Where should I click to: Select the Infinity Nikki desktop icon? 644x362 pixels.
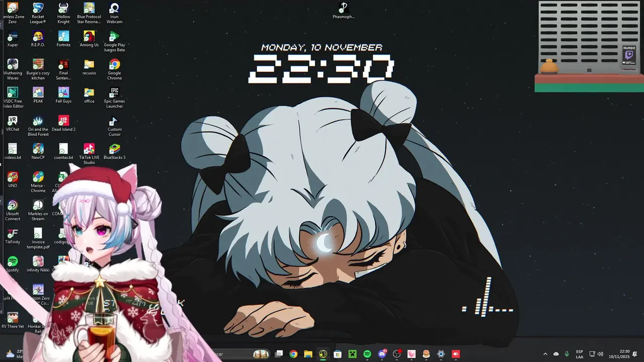coord(38,264)
